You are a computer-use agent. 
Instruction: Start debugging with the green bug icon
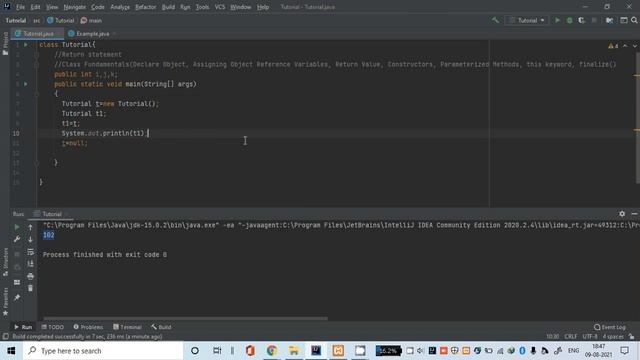569,20
